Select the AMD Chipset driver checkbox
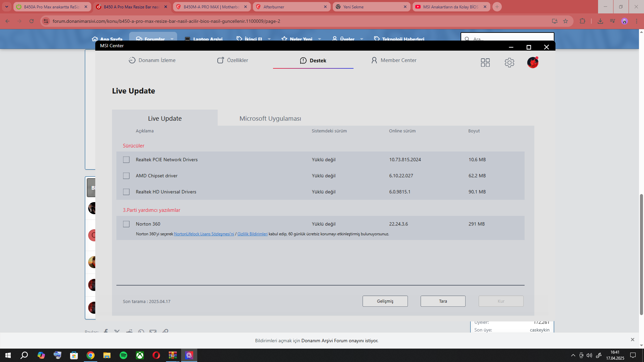This screenshot has height=362, width=644. coord(126,176)
